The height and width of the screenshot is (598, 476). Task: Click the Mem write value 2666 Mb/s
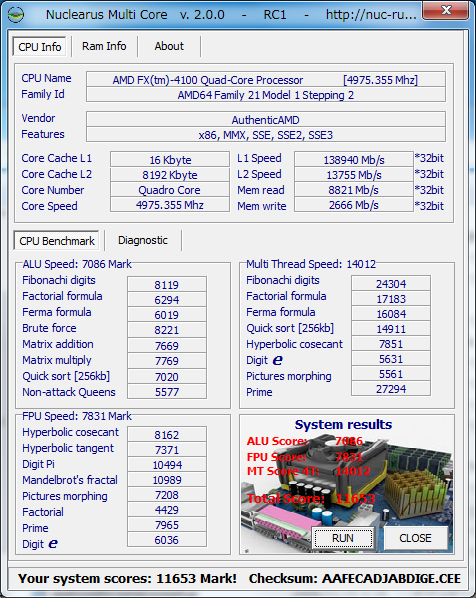354,205
